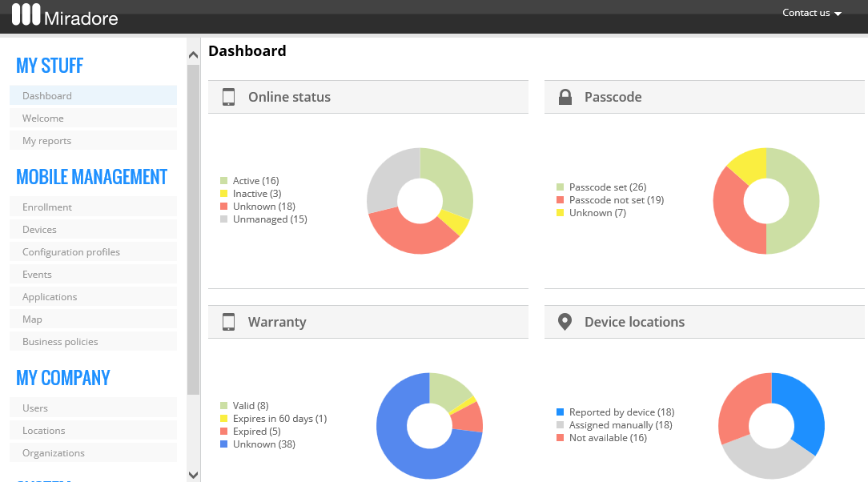Click the padlock icon beside Passcode
868x482 pixels.
tap(565, 97)
